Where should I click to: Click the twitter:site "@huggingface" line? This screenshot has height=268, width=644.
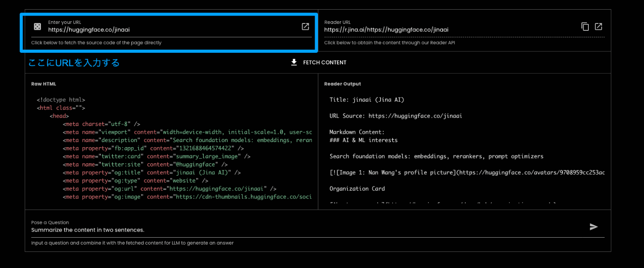coord(145,165)
